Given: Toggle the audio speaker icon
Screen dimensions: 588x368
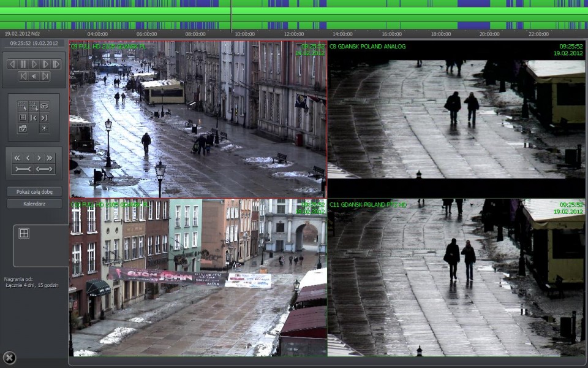Looking at the screenshot, I should pos(34,76).
